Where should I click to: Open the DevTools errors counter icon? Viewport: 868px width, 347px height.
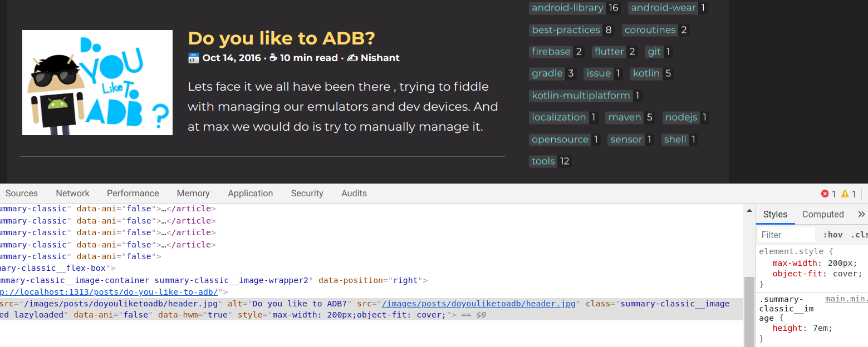[825, 194]
